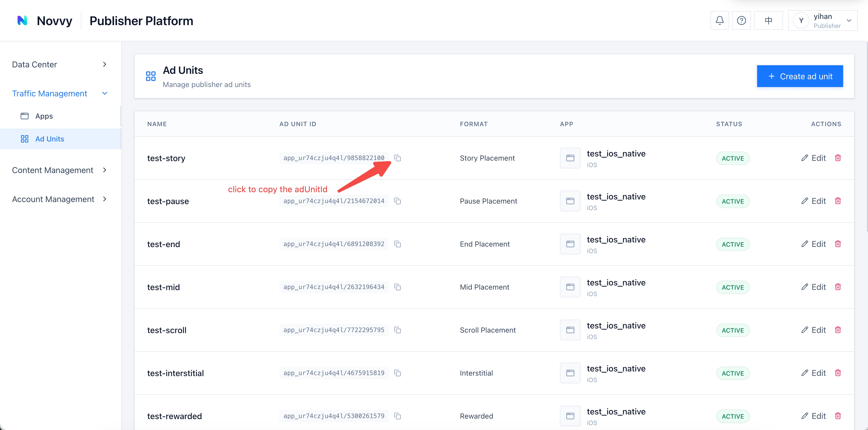Collapse the Traffic Management menu
868x430 pixels.
(x=60, y=93)
